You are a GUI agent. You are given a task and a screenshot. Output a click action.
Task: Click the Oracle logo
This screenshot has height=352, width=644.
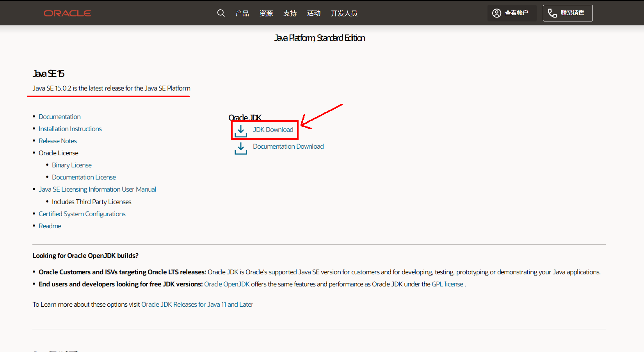(x=67, y=13)
